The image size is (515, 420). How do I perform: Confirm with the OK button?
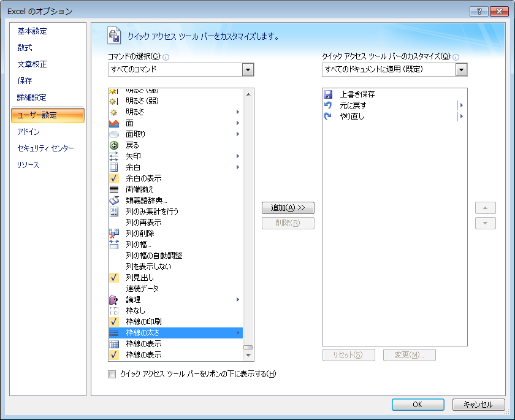(418, 405)
